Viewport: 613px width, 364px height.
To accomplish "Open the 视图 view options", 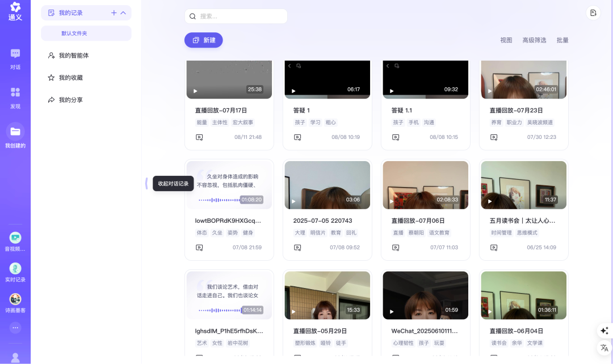I will 506,40.
